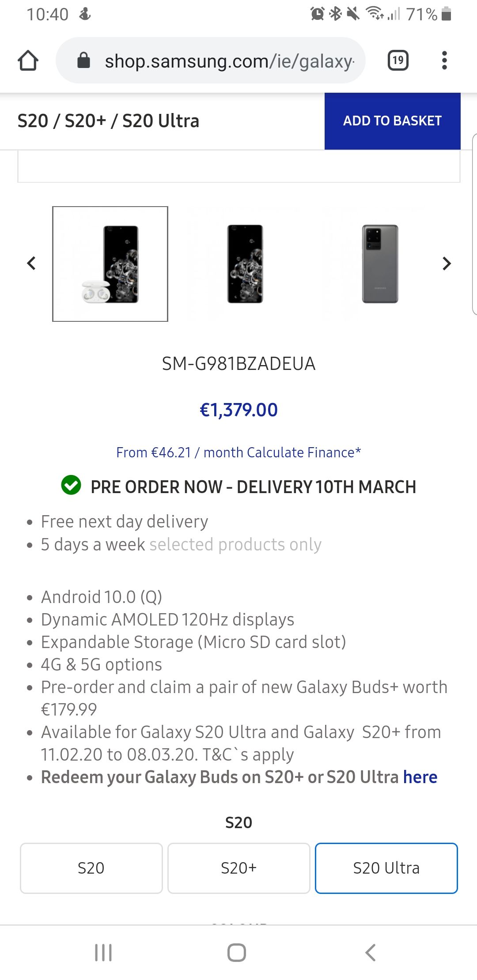The width and height of the screenshot is (477, 980).
Task: Tap the recents key in the navigation bar
Action: tap(102, 952)
